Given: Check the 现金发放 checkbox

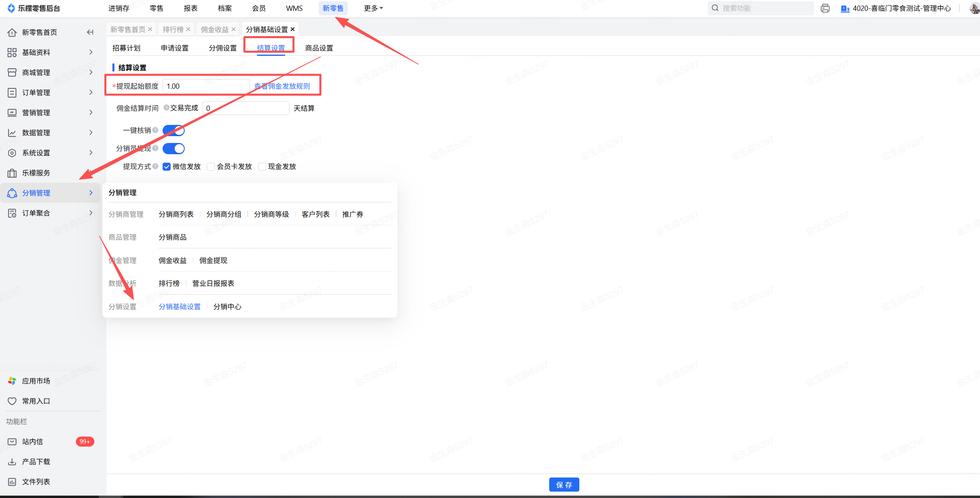Looking at the screenshot, I should [262, 167].
